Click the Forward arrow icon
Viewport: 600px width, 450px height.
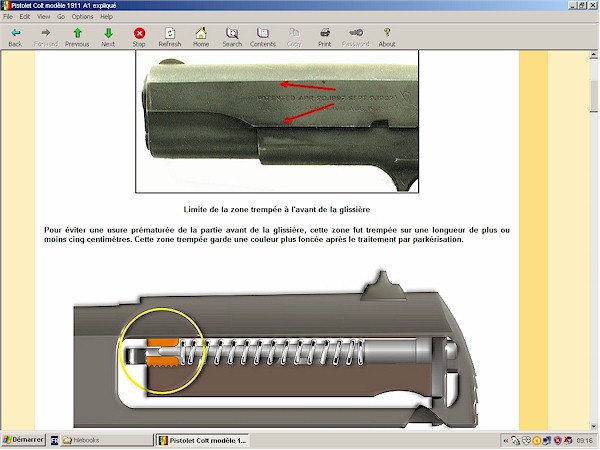(x=46, y=33)
